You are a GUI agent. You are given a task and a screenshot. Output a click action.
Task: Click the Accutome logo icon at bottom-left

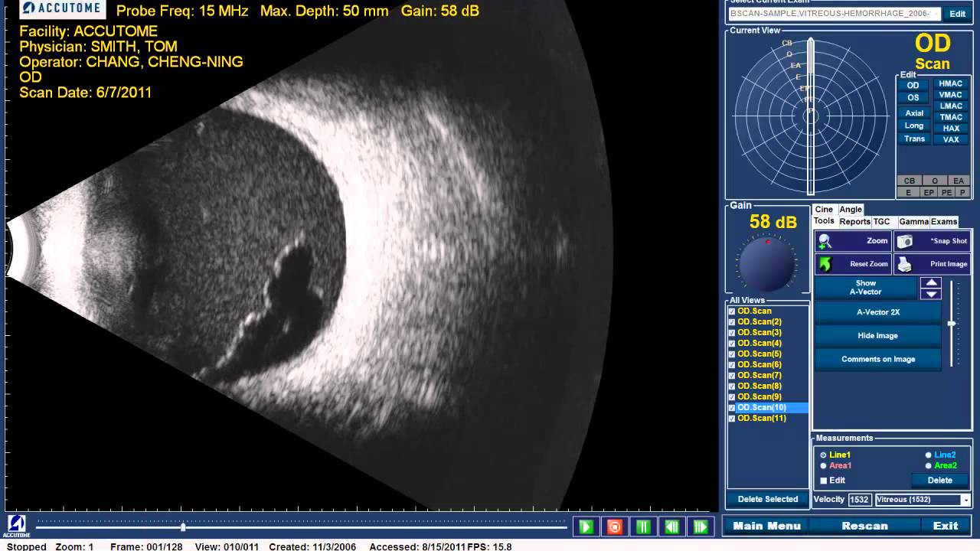(16, 525)
